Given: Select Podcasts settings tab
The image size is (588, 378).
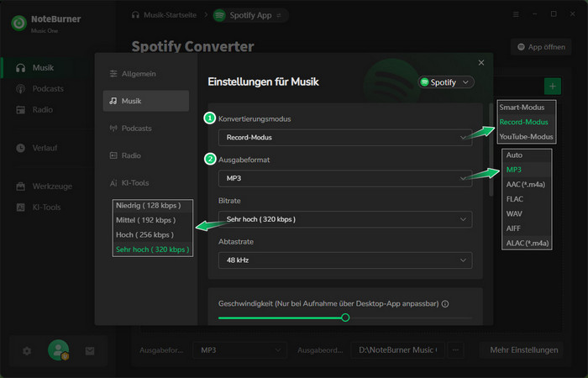Looking at the screenshot, I should 146,129.
